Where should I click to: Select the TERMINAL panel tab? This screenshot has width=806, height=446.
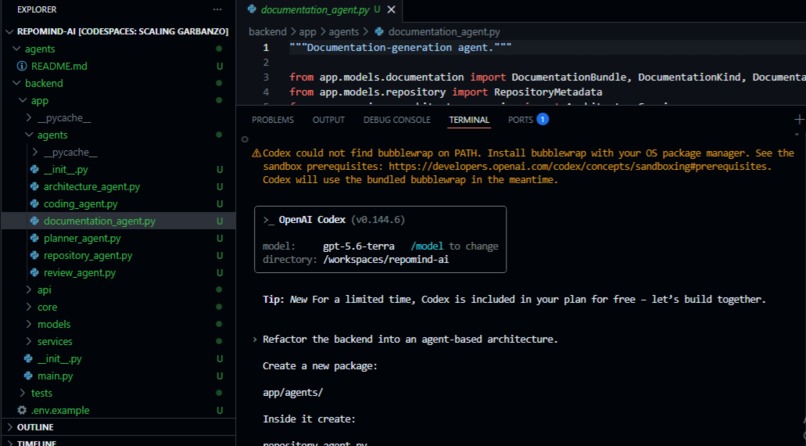coord(469,120)
